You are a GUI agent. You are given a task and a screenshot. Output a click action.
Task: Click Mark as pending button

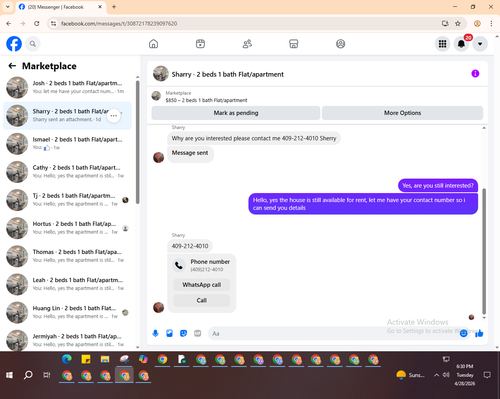[x=236, y=113]
